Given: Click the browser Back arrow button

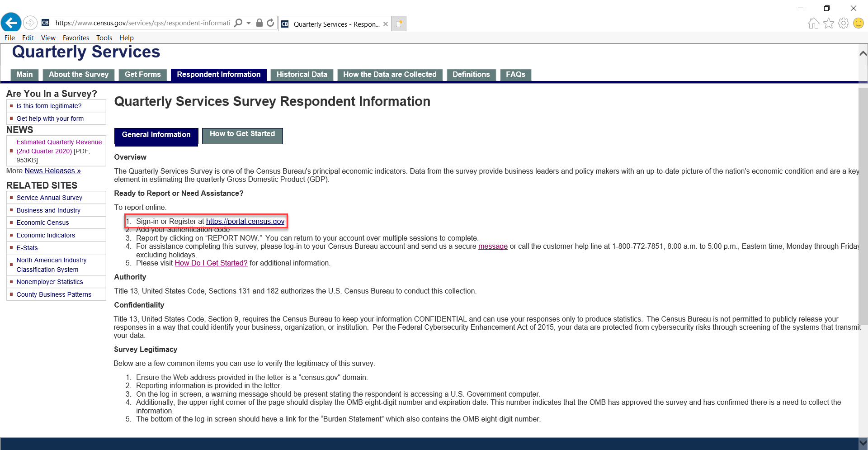Looking at the screenshot, I should click(x=11, y=23).
